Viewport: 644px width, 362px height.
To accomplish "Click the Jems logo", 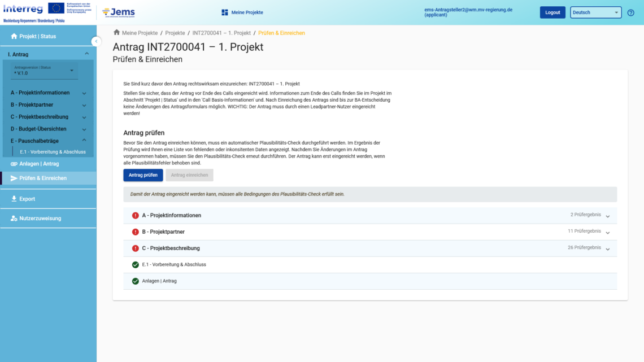I will (119, 12).
